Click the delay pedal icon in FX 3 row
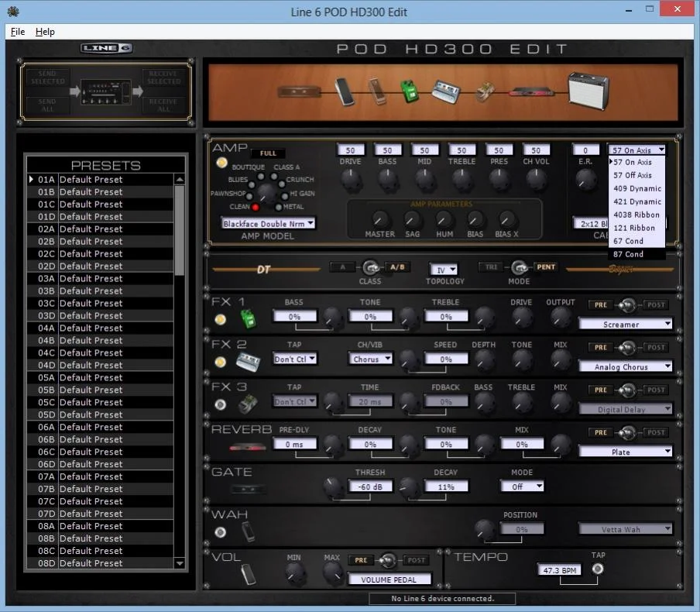Viewport: 700px width, 612px height. click(x=248, y=404)
